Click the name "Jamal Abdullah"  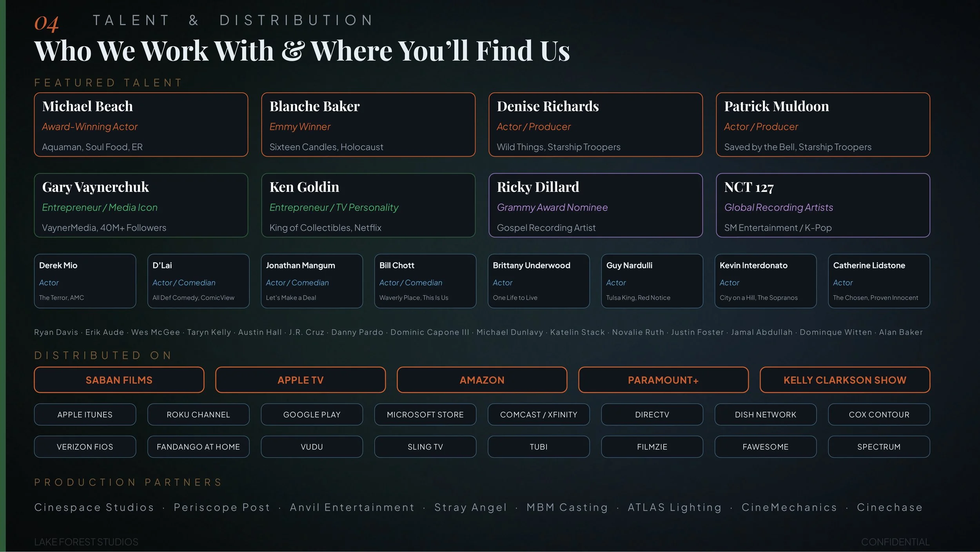[762, 332]
